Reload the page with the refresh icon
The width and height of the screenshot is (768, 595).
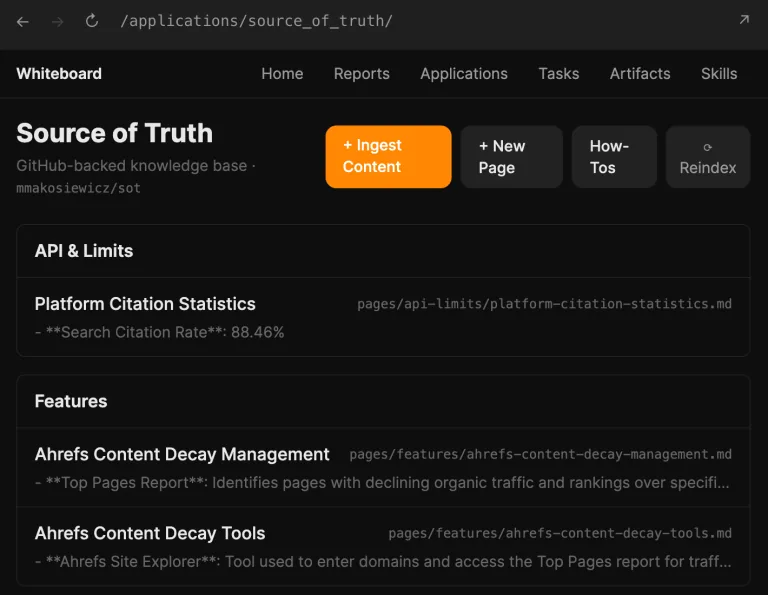pos(92,21)
